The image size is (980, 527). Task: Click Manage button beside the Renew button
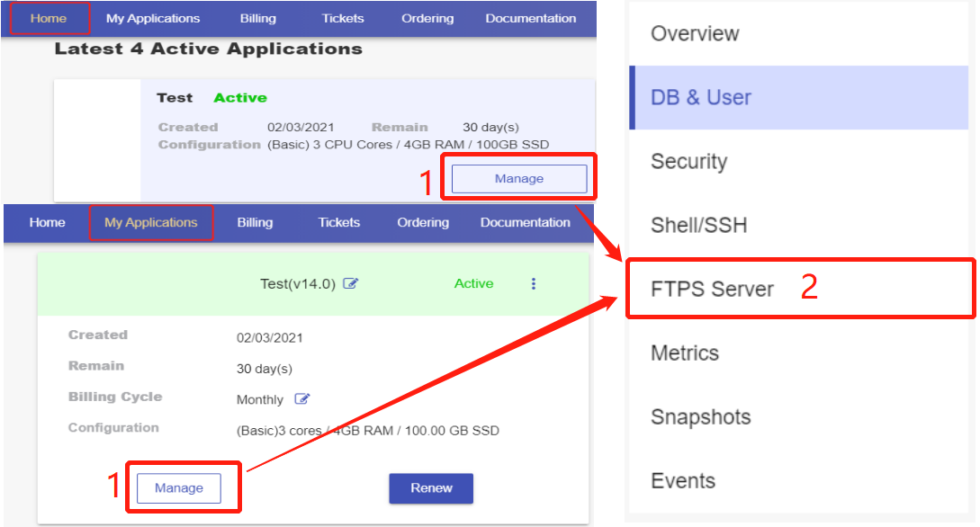pyautogui.click(x=178, y=487)
